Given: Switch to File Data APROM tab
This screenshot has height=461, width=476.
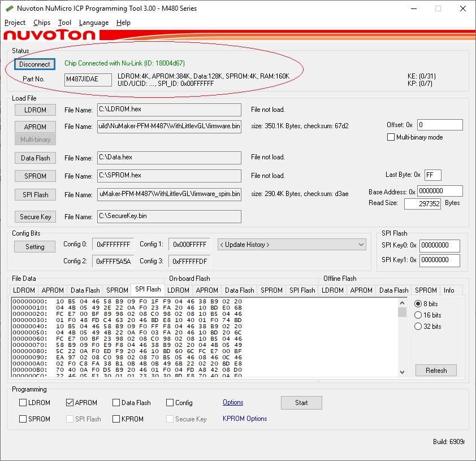Looking at the screenshot, I should tap(53, 290).
